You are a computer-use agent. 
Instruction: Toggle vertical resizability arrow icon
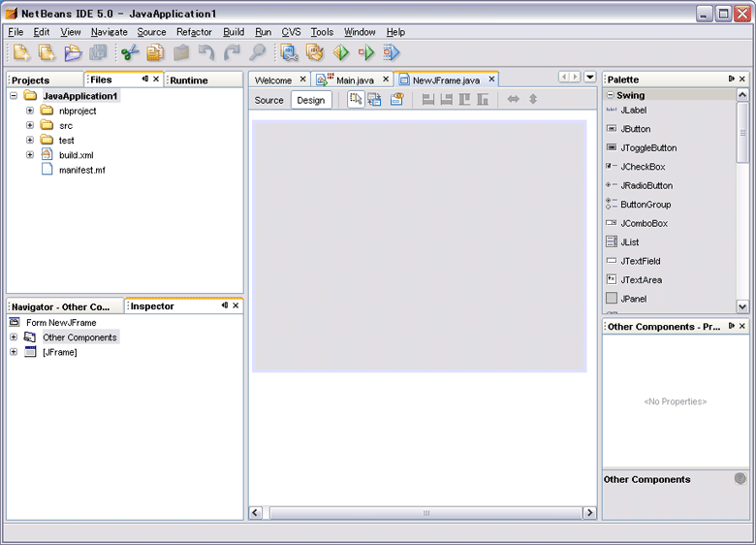[x=533, y=99]
